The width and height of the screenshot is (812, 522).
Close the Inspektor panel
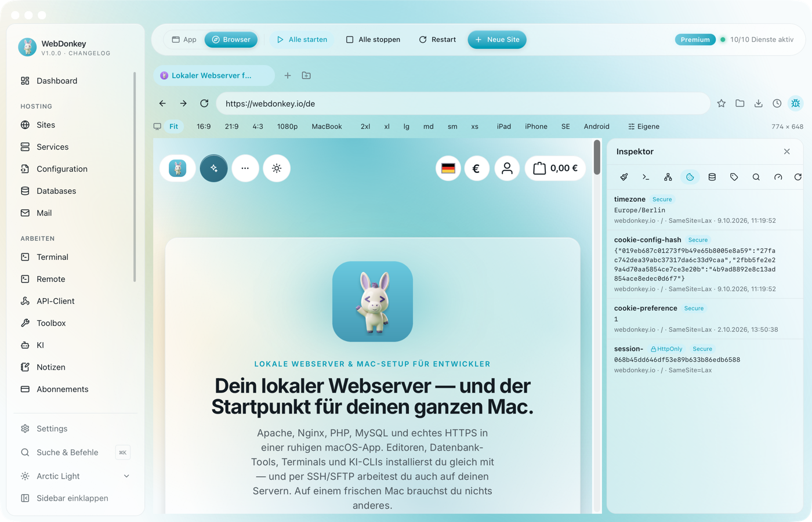click(x=787, y=151)
